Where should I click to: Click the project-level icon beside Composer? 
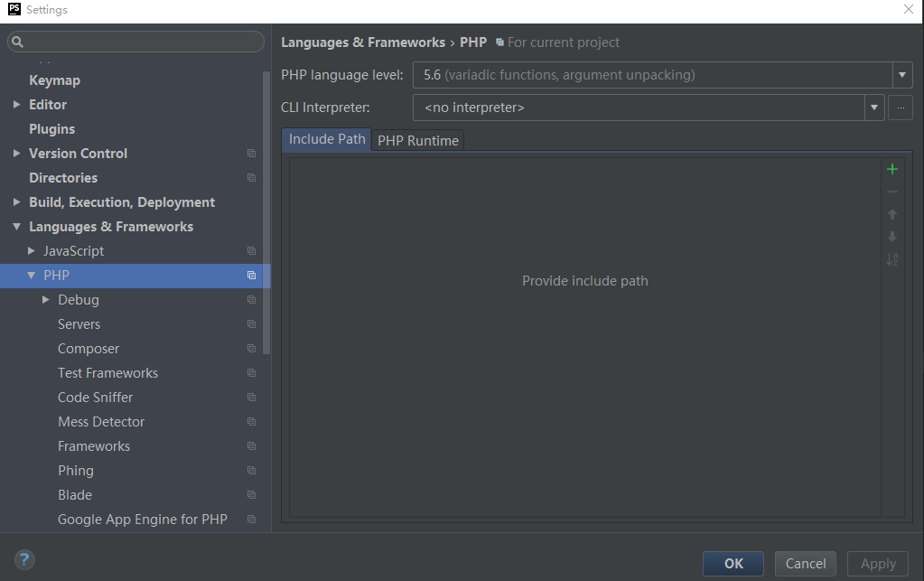point(252,349)
